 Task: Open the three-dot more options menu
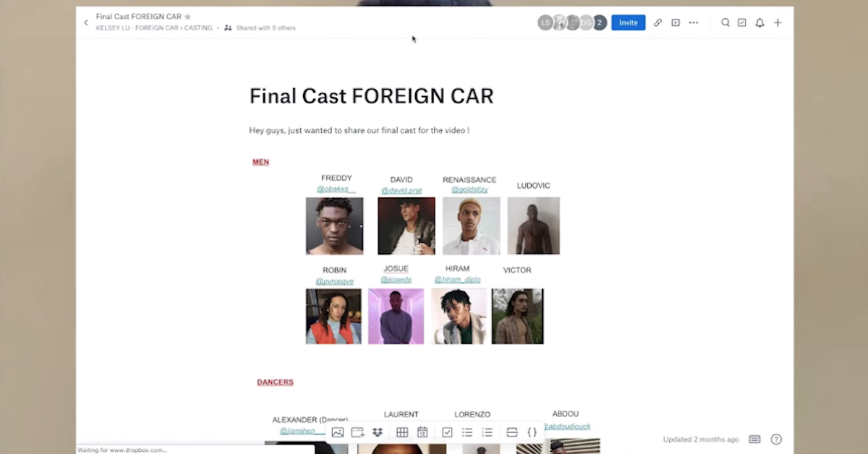[x=694, y=22]
